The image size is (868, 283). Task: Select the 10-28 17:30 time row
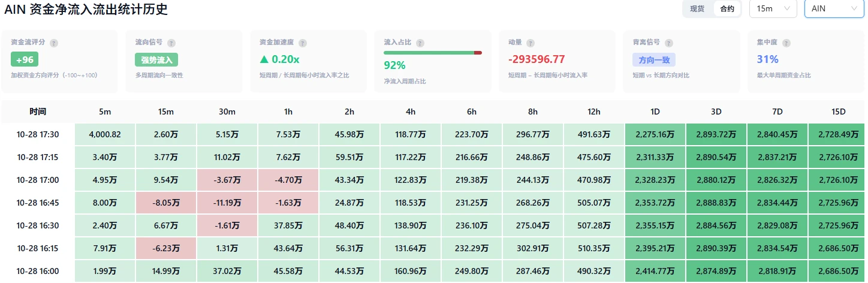38,134
